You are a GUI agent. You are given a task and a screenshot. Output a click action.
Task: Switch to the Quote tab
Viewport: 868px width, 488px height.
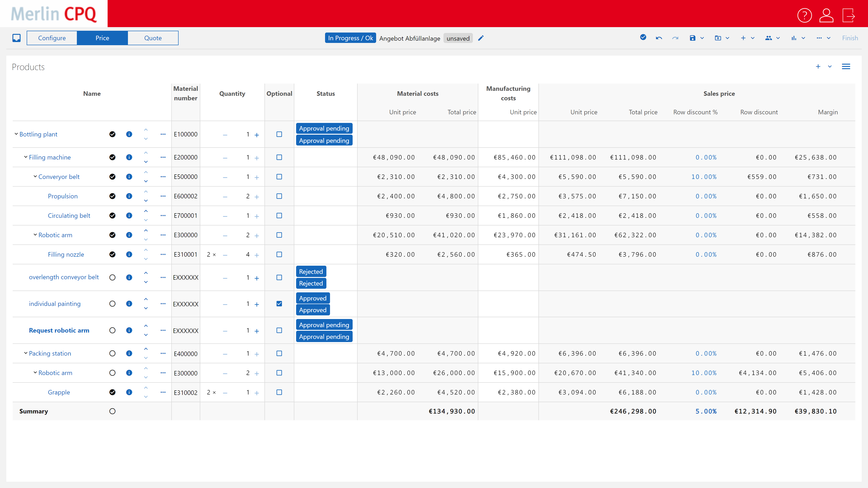tap(153, 38)
